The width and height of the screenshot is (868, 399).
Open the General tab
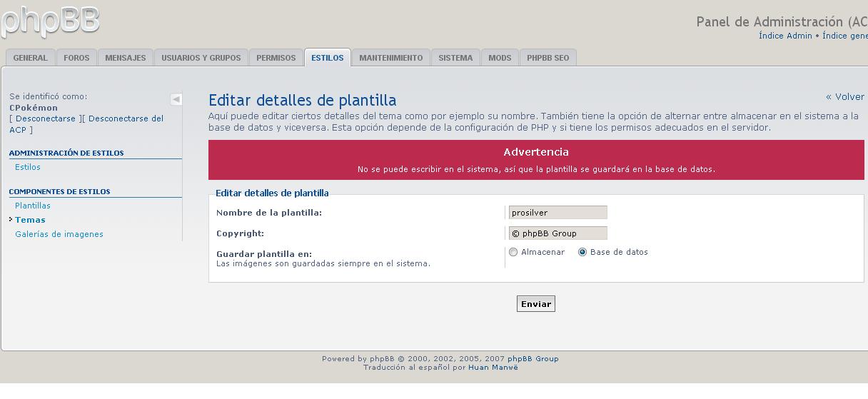[30, 58]
